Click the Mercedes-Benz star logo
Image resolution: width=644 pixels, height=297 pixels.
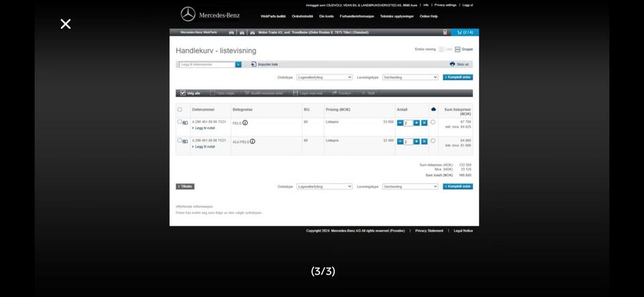tap(188, 14)
